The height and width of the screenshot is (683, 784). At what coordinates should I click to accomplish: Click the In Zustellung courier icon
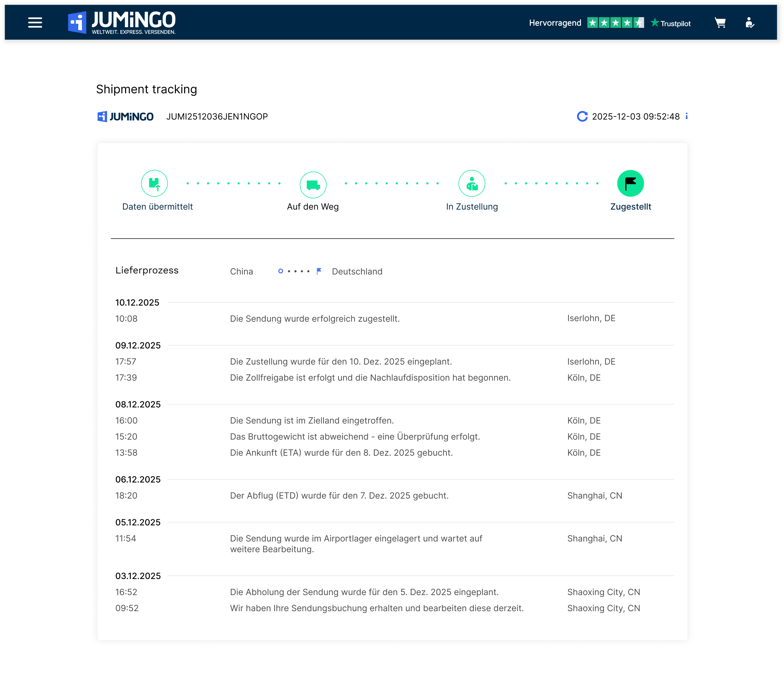coord(472,183)
